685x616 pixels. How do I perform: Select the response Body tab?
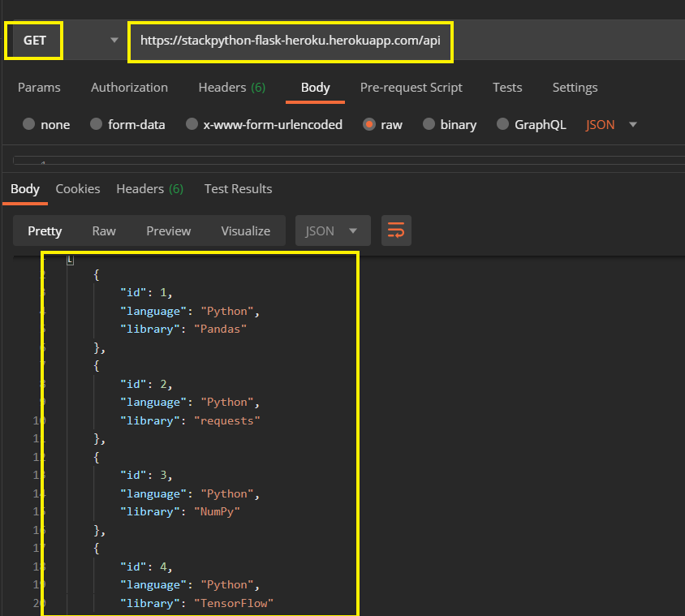coord(25,189)
